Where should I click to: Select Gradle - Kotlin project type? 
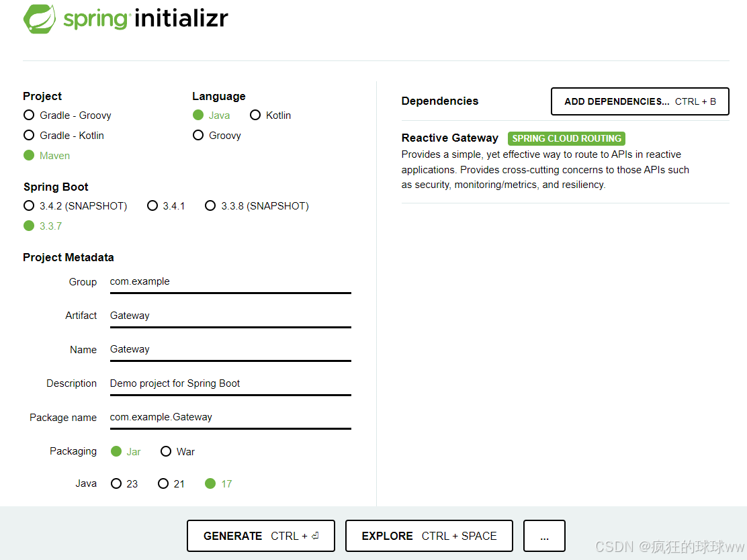28,135
